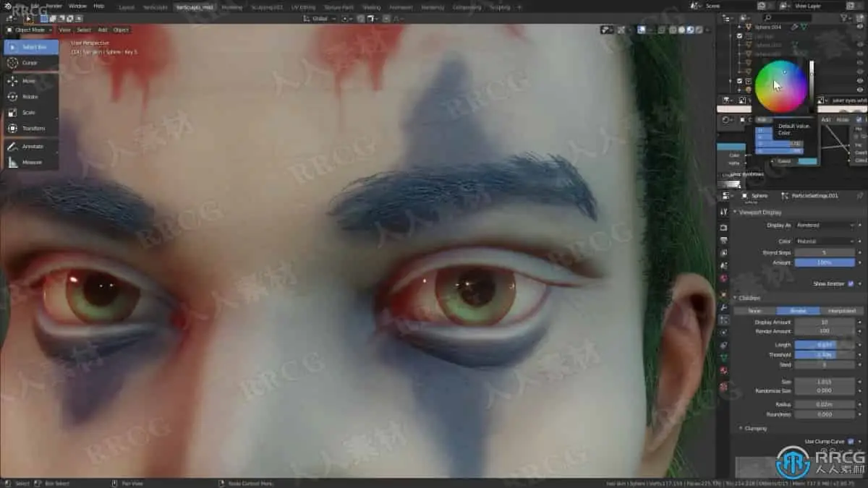Switch viewport to rendered shading
The height and width of the screenshot is (488, 868).
pyautogui.click(x=699, y=30)
